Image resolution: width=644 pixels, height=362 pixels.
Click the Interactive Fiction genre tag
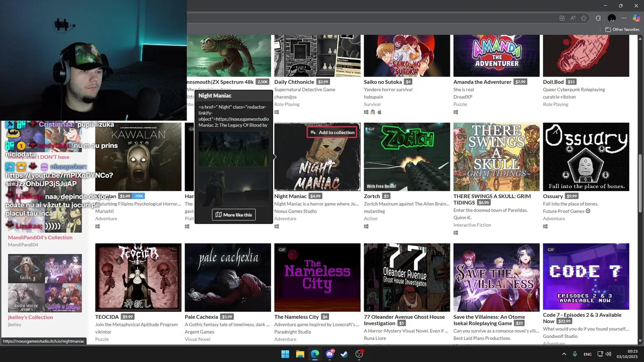click(472, 225)
